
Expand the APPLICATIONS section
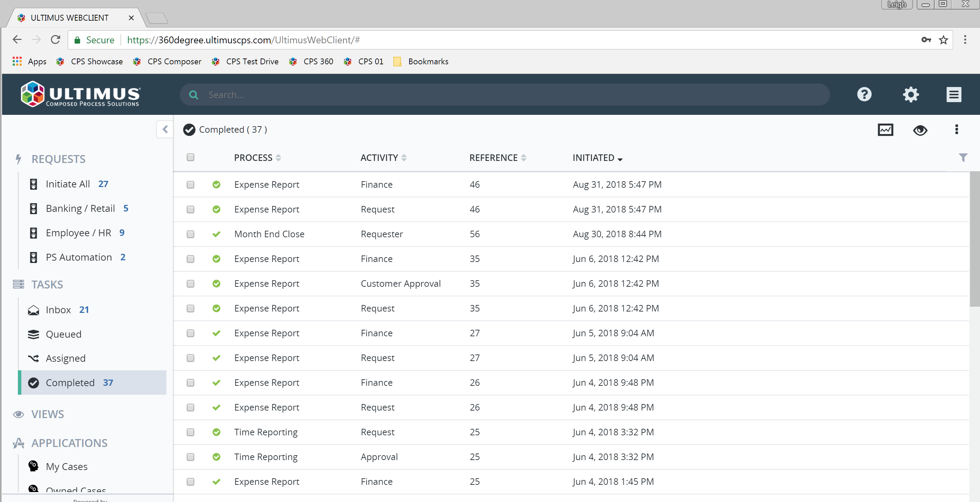[69, 443]
